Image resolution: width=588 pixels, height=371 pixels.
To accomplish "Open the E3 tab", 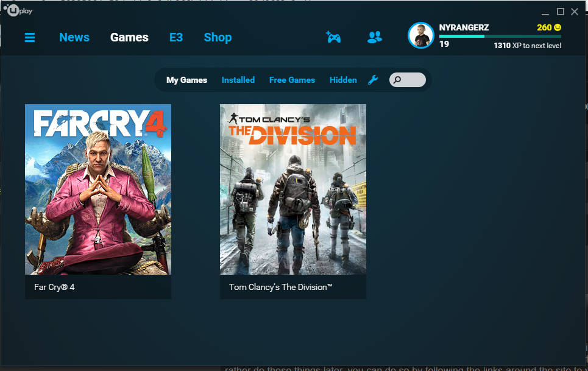I will (176, 38).
